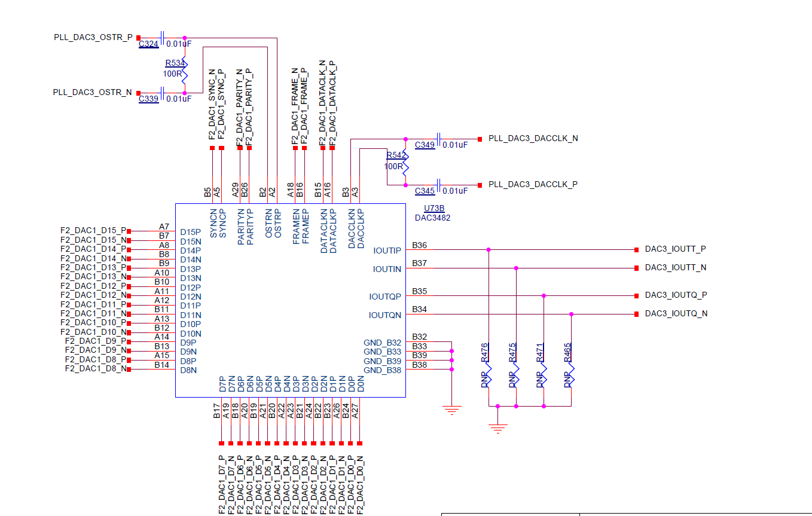Click the ground symbol beneath the DNP resistors
Screen dimensions: 812x516
click(x=497, y=429)
